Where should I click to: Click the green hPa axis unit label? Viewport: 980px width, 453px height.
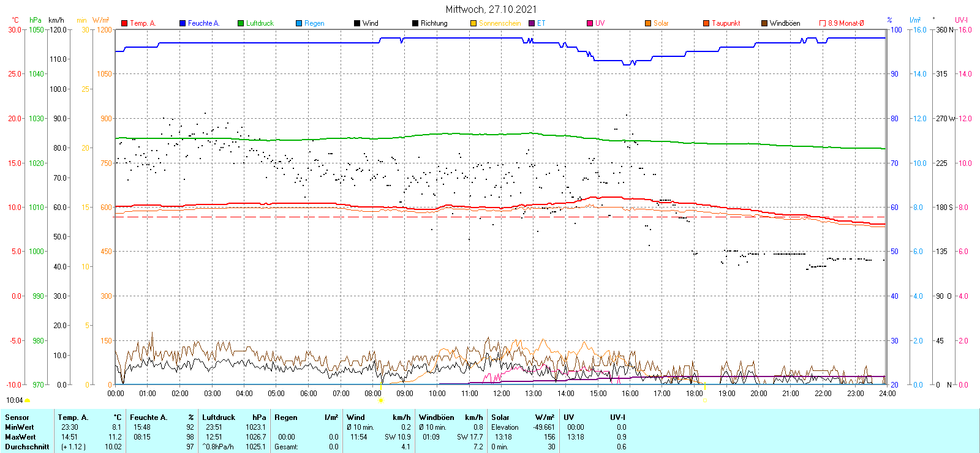(36, 20)
